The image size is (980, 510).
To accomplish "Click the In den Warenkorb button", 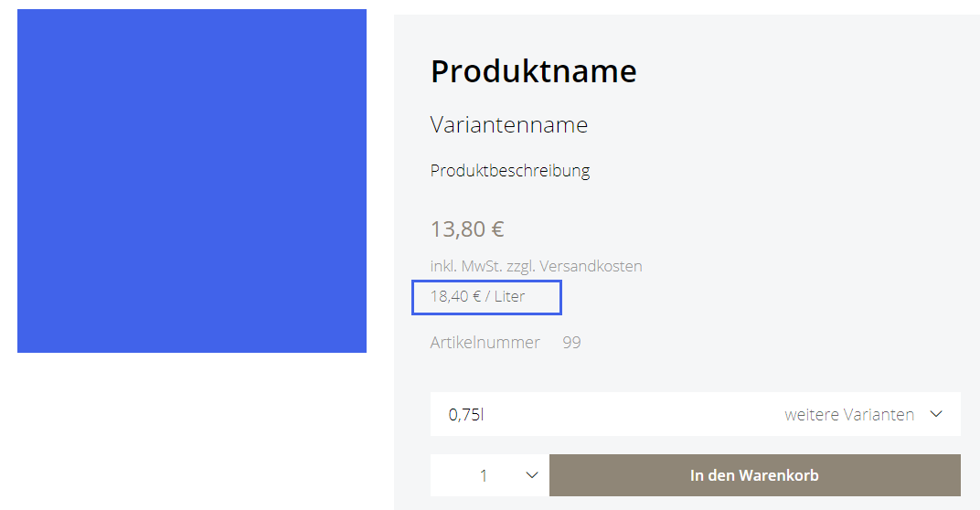I will (x=754, y=475).
